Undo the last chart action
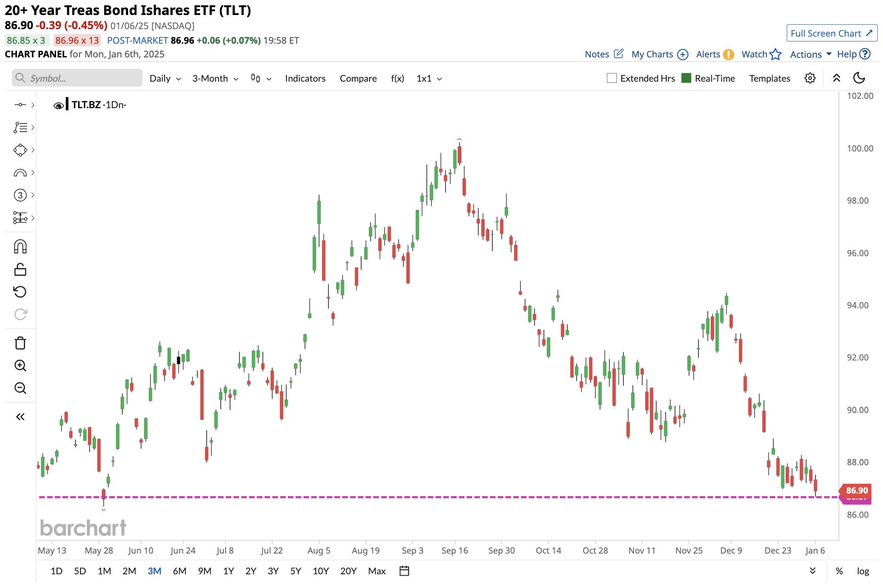883x588 pixels. tap(20, 292)
